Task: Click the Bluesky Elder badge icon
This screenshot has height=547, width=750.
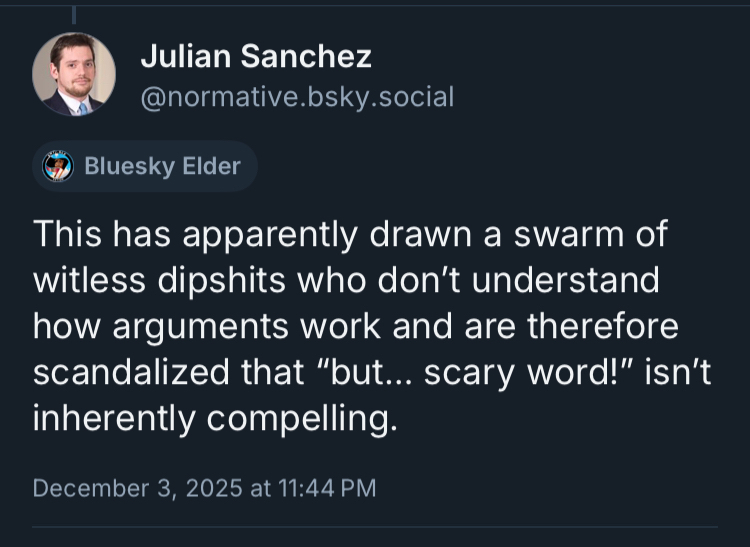Action: (x=58, y=166)
